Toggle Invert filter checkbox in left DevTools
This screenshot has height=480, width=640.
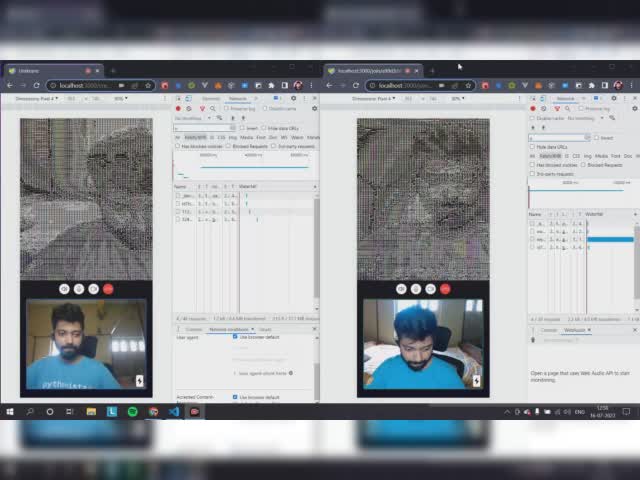[x=242, y=128]
